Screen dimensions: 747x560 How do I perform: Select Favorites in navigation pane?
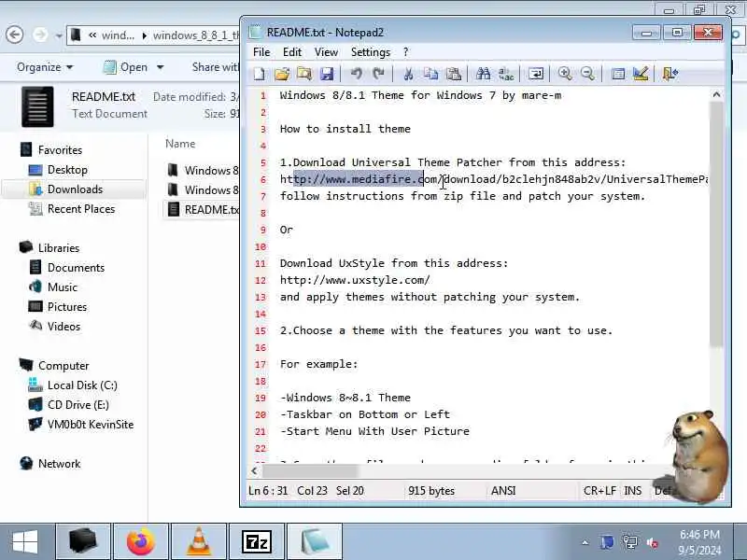pos(60,150)
